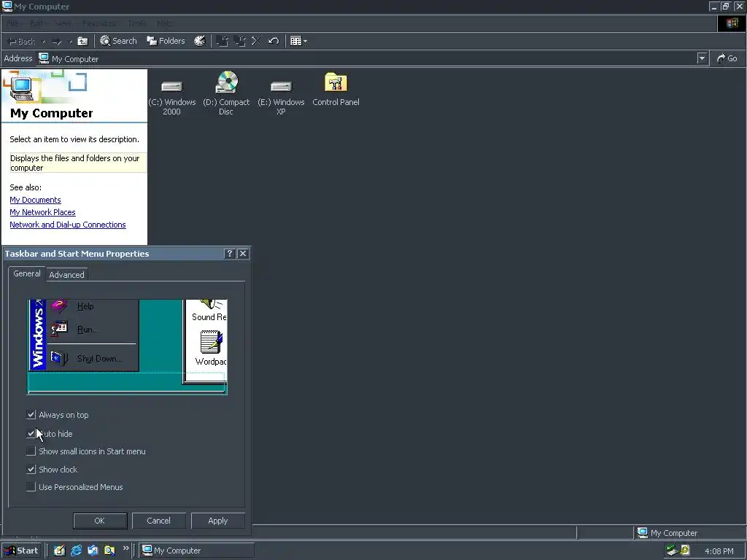Screen dimensions: 747x560
Task: Click the dialog help question mark button
Action: (x=230, y=253)
